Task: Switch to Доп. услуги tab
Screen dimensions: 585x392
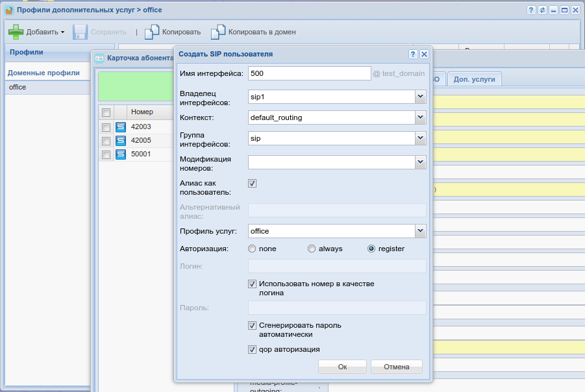Action: pyautogui.click(x=474, y=79)
